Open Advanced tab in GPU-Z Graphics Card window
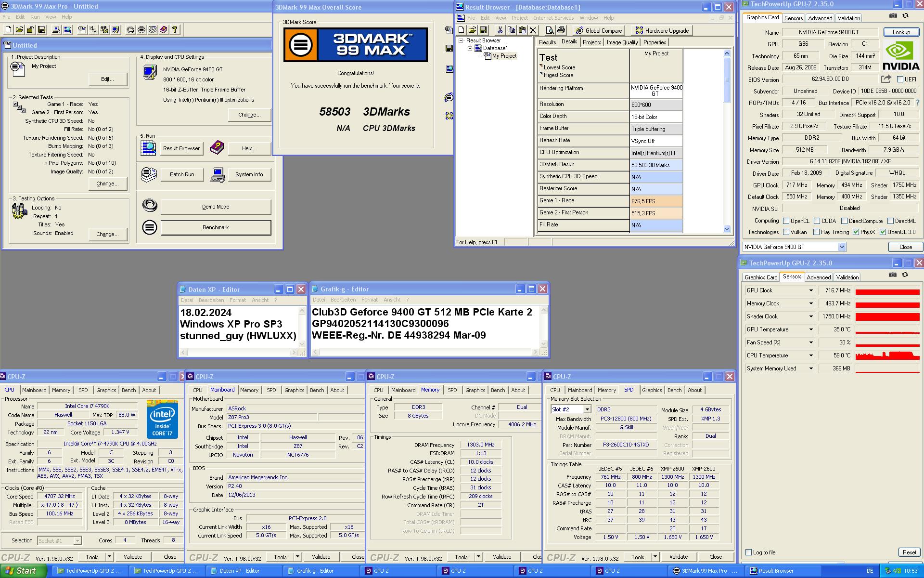 (820, 18)
